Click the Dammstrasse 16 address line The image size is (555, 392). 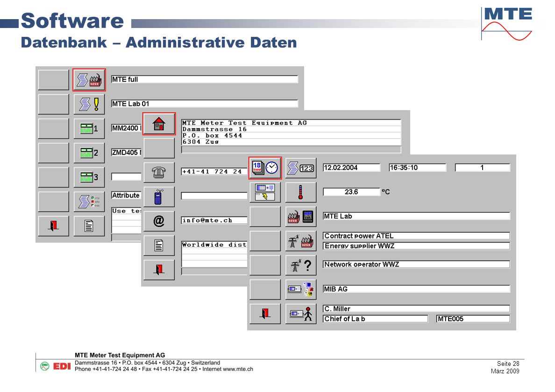click(x=291, y=129)
